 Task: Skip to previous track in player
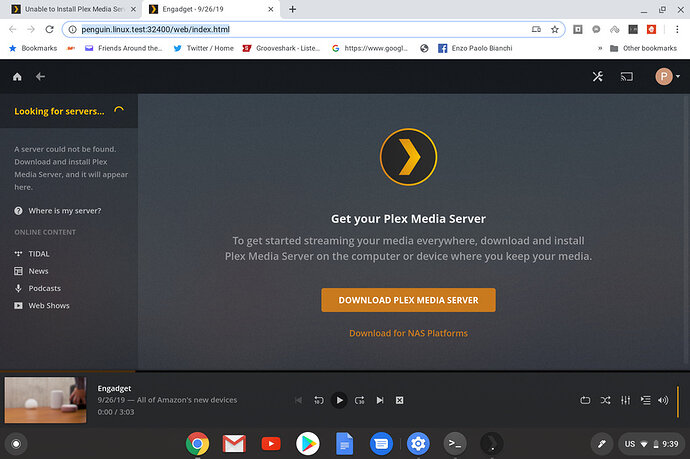tap(298, 400)
